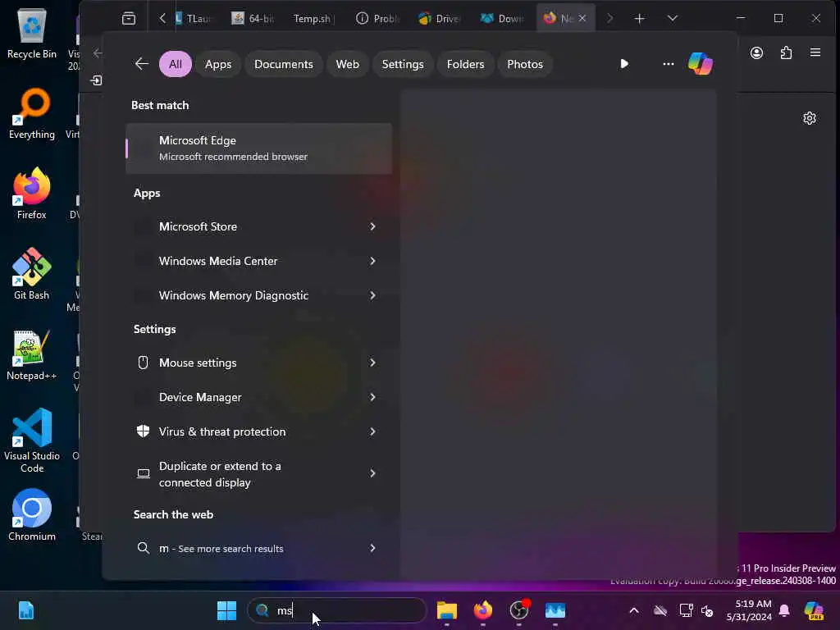Open the Everything desktop shortcut
Screen dimensions: 840x630
click(32, 113)
